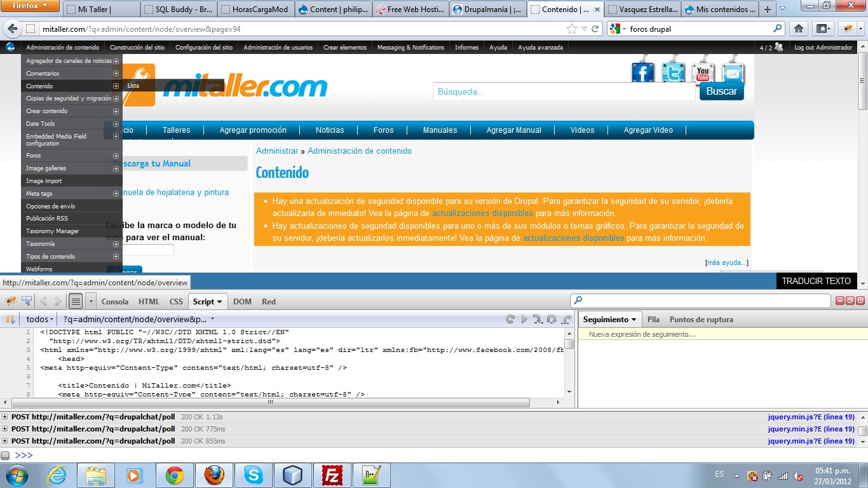Open the 'más ayuda...' link

pyautogui.click(x=727, y=262)
